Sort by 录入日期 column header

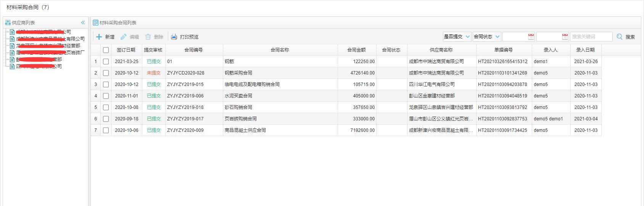coord(586,50)
